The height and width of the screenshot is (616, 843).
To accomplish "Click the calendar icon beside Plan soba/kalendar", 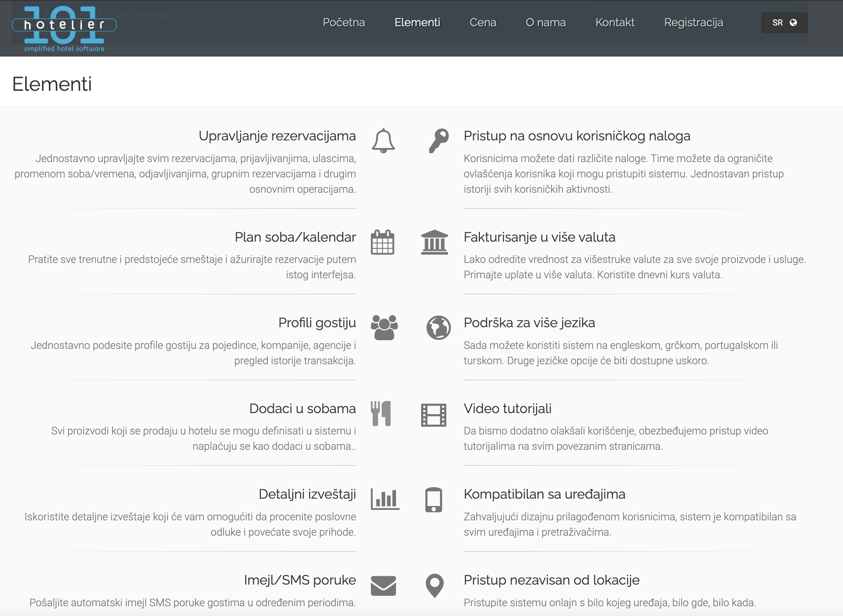I will (x=382, y=242).
